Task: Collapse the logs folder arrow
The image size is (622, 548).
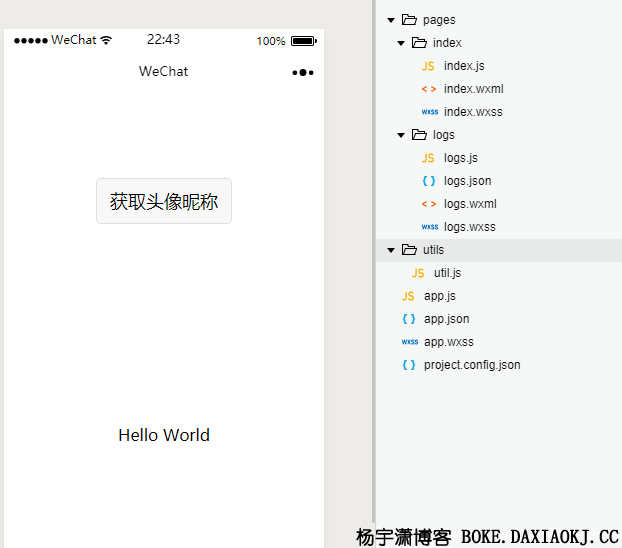Action: click(401, 135)
